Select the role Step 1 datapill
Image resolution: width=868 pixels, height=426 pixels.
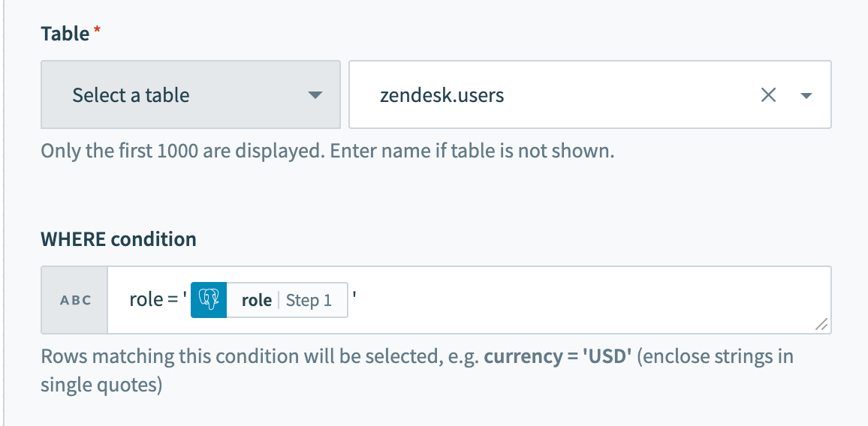270,300
